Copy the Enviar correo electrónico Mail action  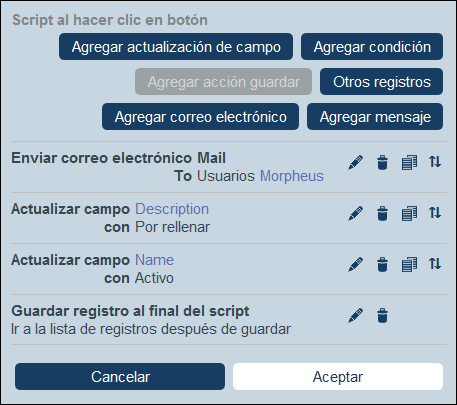409,163
